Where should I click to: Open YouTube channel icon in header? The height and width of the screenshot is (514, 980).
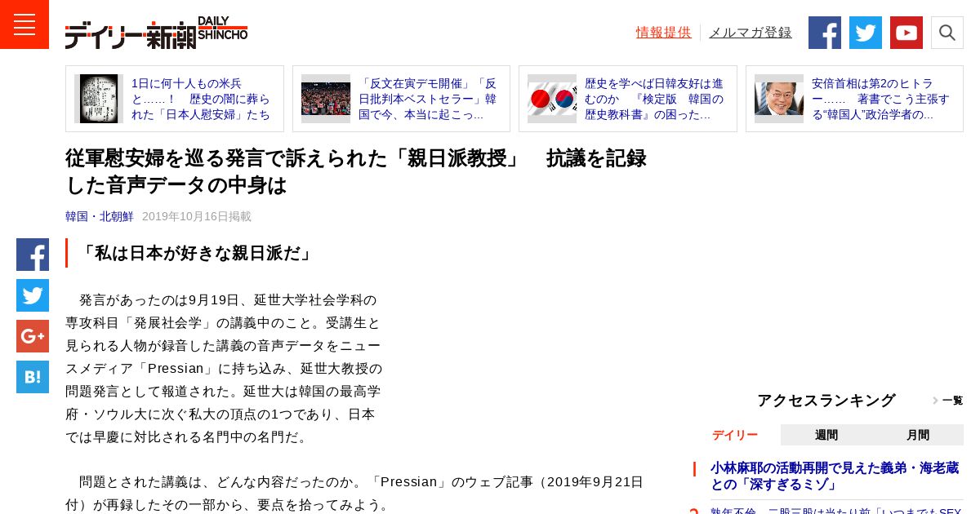906,33
